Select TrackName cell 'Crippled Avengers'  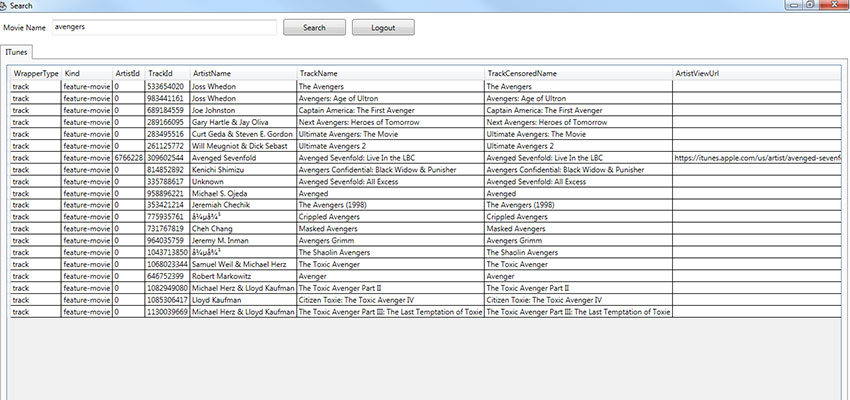pos(390,217)
